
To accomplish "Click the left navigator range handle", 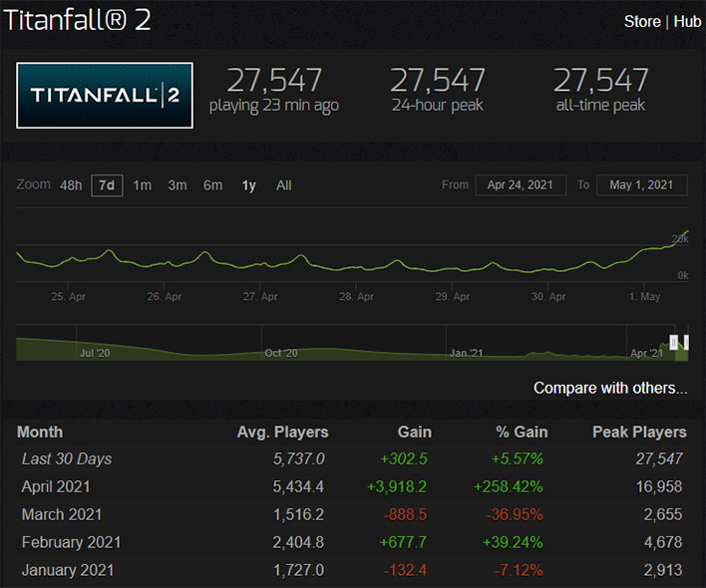I will pos(673,343).
